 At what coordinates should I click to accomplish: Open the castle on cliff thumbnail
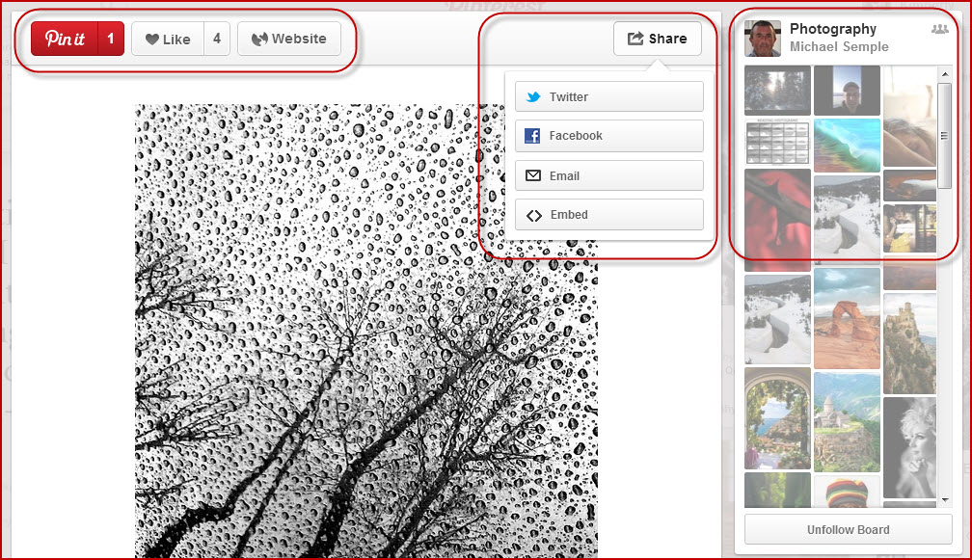[x=909, y=344]
